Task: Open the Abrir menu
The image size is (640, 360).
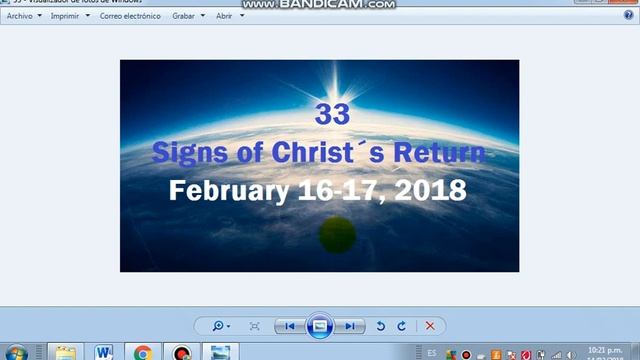Action: [x=224, y=16]
